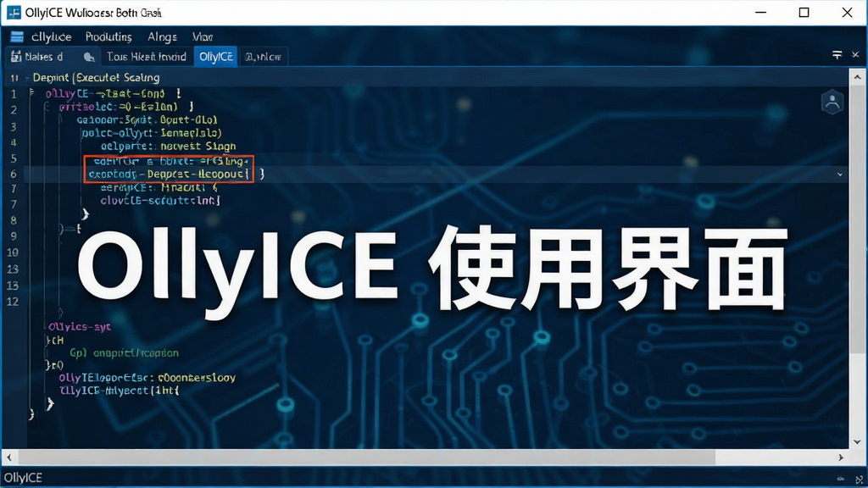Image resolution: width=868 pixels, height=488 pixels.
Task: Open the Produtins menu
Action: [108, 37]
